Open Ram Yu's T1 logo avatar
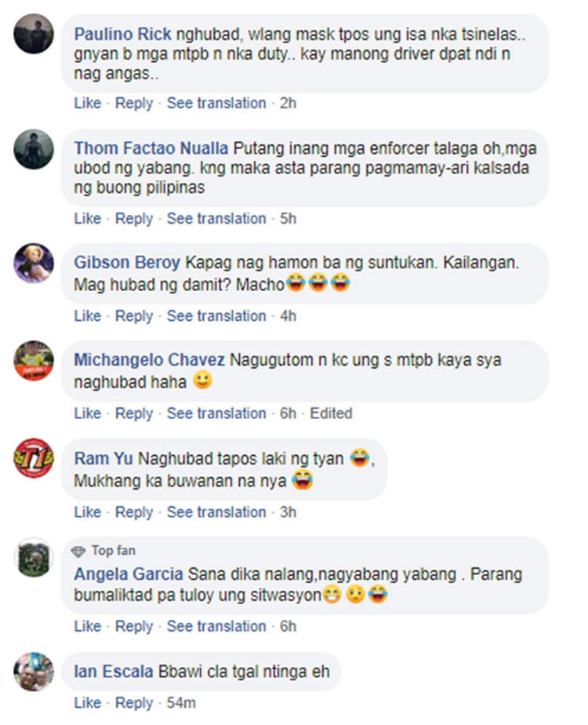The image size is (588, 725). coord(34,458)
